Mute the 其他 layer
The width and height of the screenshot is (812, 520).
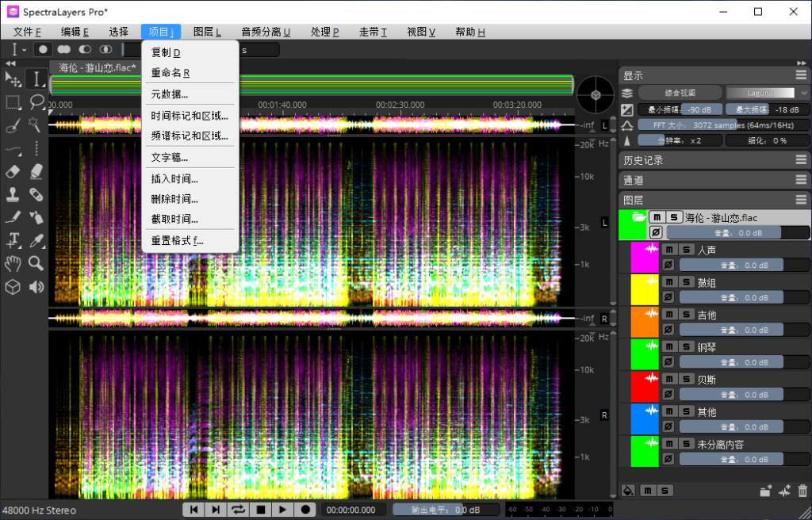tap(669, 411)
